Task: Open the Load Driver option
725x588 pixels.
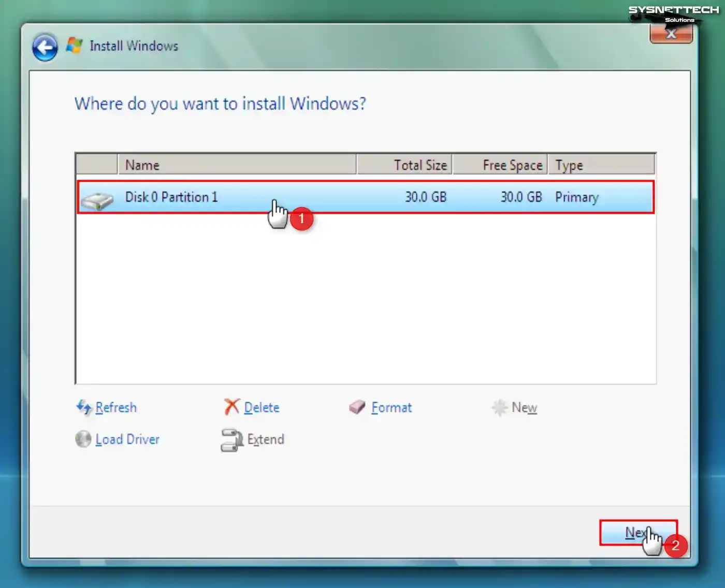Action: point(127,439)
